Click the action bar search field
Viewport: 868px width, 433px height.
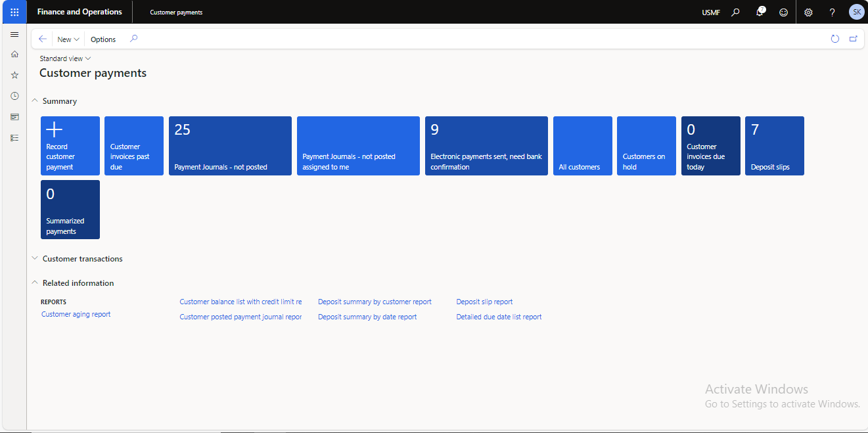pyautogui.click(x=134, y=39)
